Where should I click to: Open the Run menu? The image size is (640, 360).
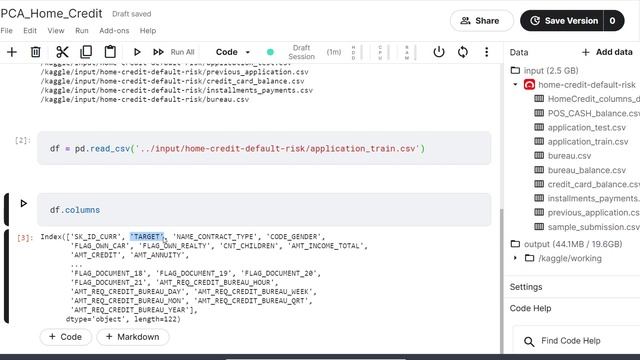pos(82,31)
